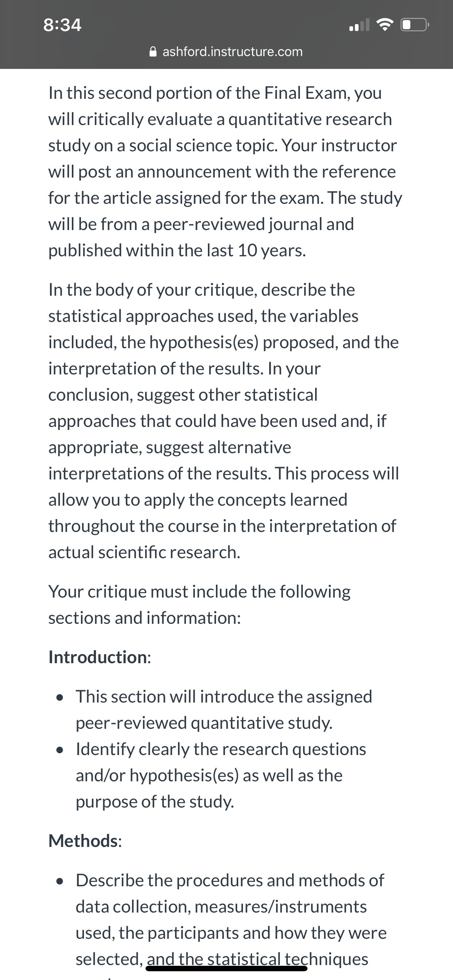
Task: Click the paragraph starting "In the body of your critique"
Action: tap(224, 421)
